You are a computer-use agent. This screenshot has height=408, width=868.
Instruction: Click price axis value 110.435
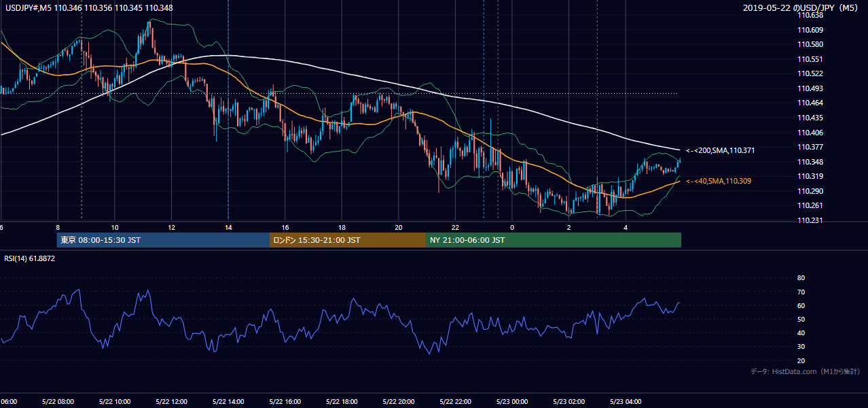[811, 118]
